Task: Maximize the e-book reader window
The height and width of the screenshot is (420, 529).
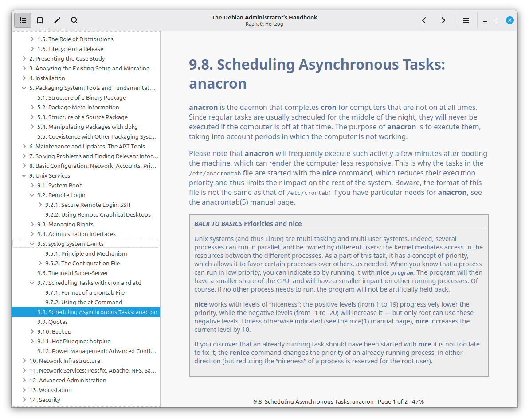Action: coord(497,20)
